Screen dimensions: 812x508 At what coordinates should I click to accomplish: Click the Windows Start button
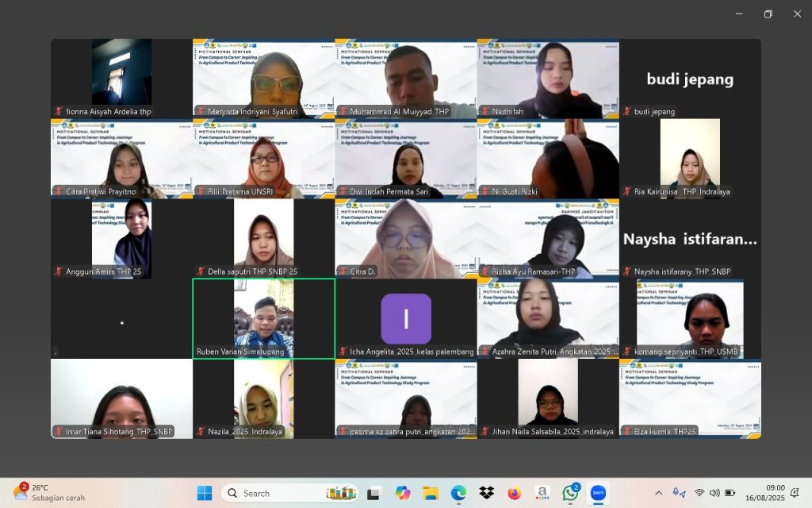click(x=205, y=493)
